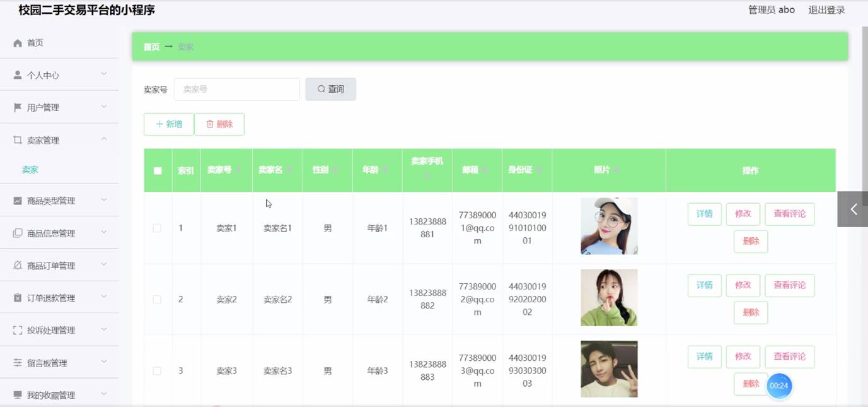Click the frame icon beside 投诉处理管理
Viewport: 868px width, 407px height.
coord(18,330)
